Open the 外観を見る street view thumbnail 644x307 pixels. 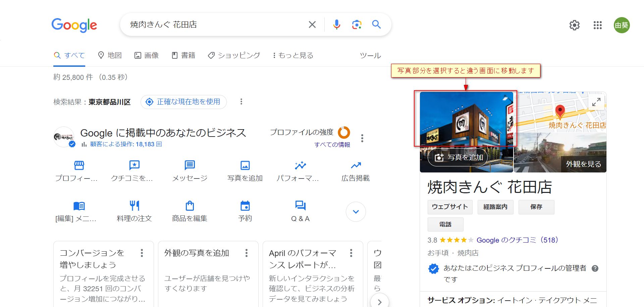[x=560, y=153]
